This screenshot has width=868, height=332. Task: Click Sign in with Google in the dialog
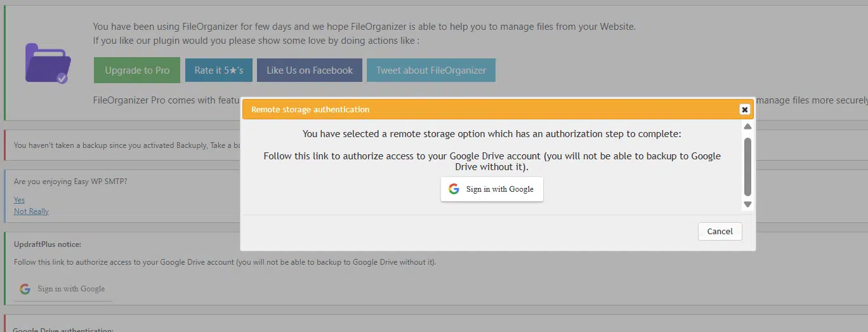492,189
